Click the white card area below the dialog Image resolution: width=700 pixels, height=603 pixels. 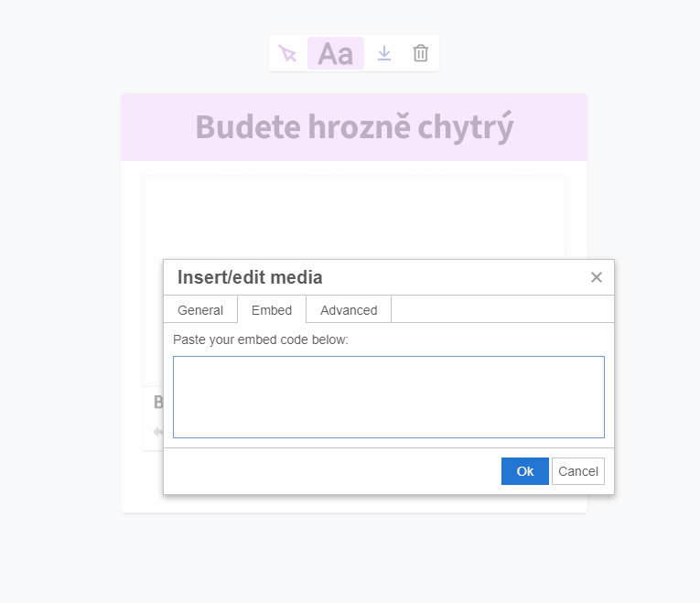coord(354,503)
